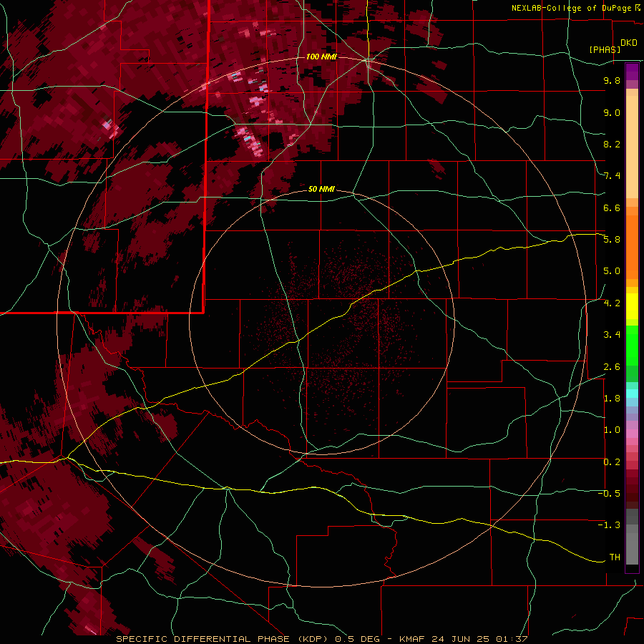Click the 8.2 value on the scale
This screenshot has height=644, width=644.
click(x=612, y=144)
